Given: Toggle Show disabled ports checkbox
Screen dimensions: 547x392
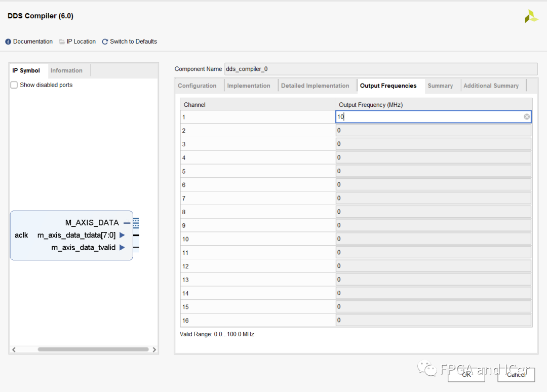Looking at the screenshot, I should tap(14, 85).
